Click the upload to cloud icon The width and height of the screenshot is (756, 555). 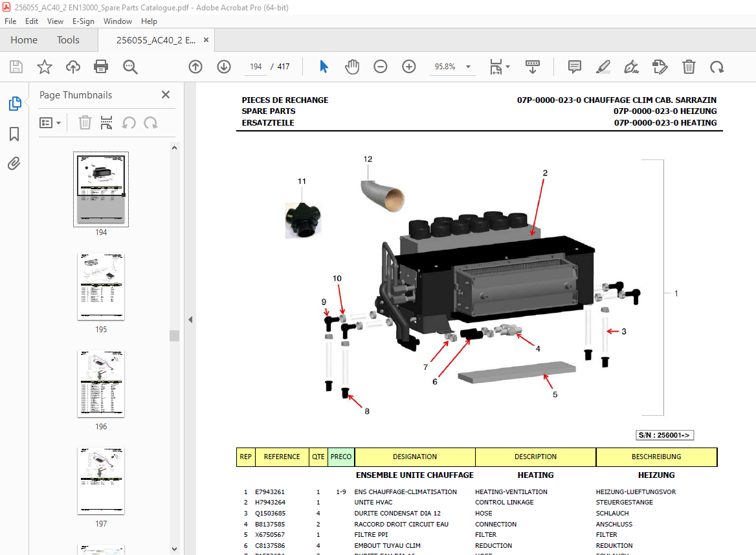[72, 67]
